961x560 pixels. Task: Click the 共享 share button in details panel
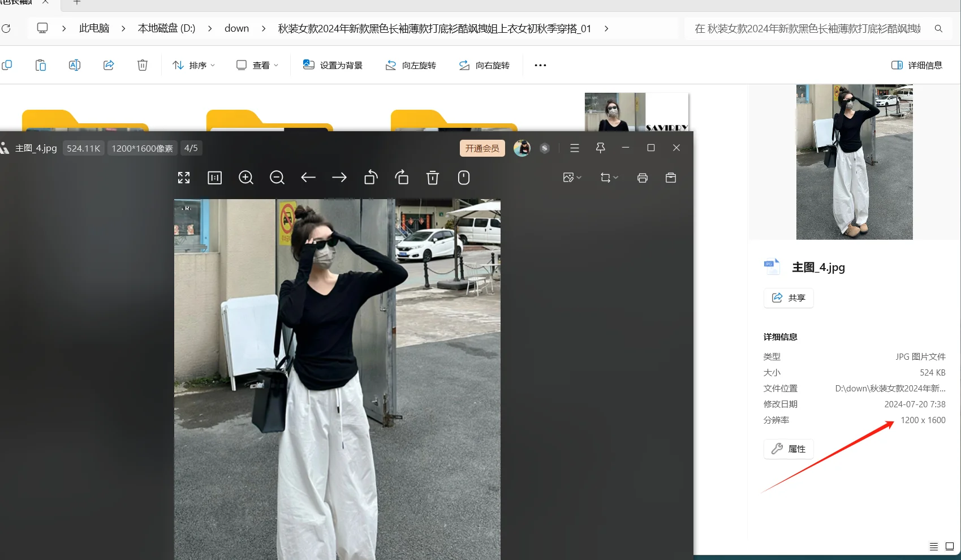point(788,298)
